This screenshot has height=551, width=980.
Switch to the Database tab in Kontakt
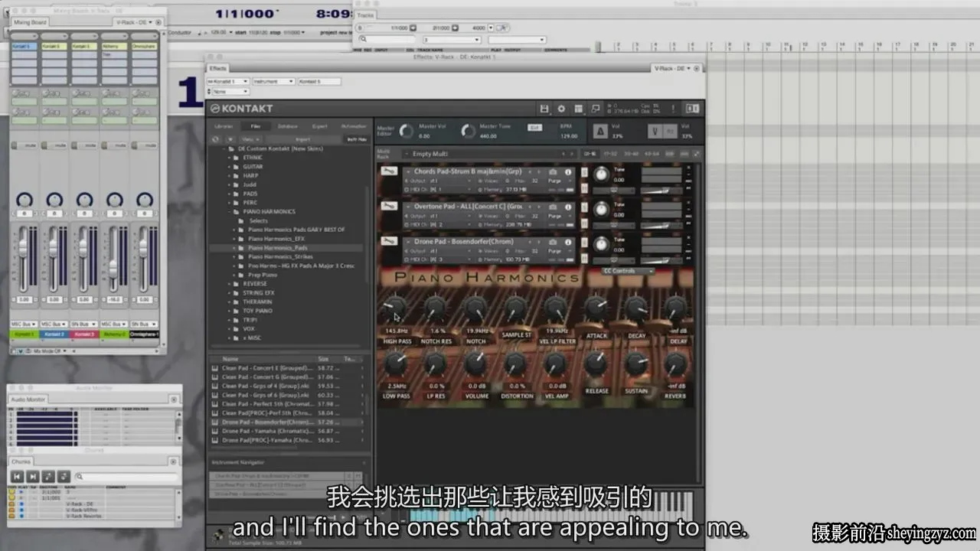(x=288, y=126)
